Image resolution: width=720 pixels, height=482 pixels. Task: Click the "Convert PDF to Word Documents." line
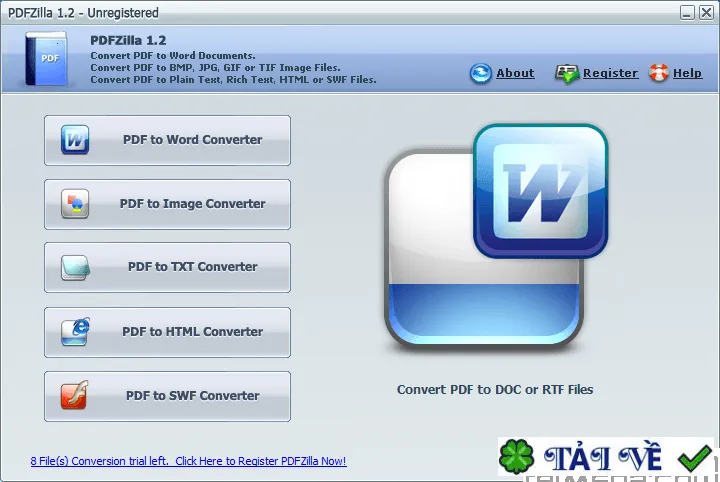(173, 56)
